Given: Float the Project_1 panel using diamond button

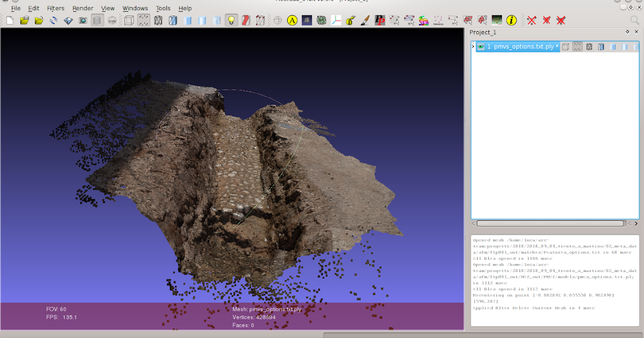Looking at the screenshot, I should coord(627,32).
